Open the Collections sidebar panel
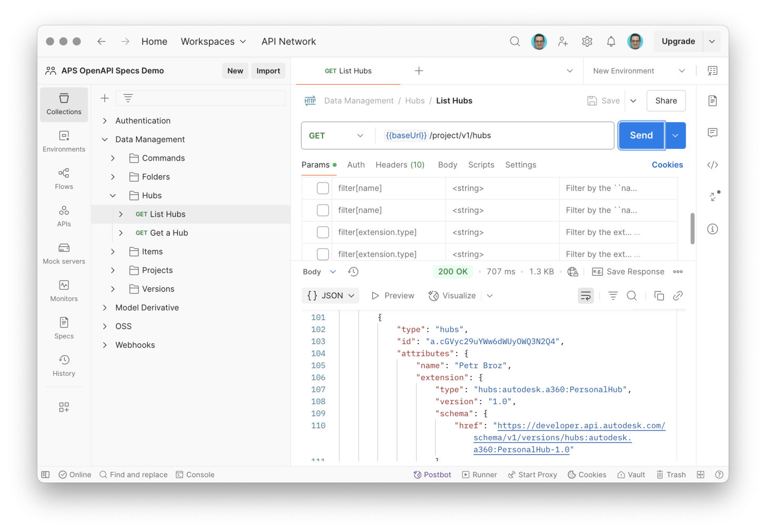766x532 pixels. pos(64,104)
